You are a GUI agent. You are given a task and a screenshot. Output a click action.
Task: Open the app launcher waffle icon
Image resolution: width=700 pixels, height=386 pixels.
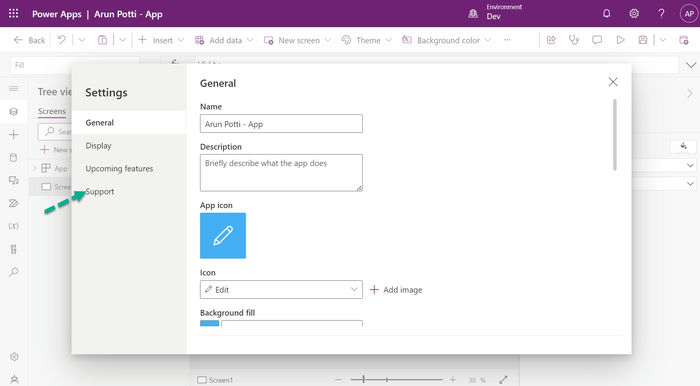pos(13,13)
